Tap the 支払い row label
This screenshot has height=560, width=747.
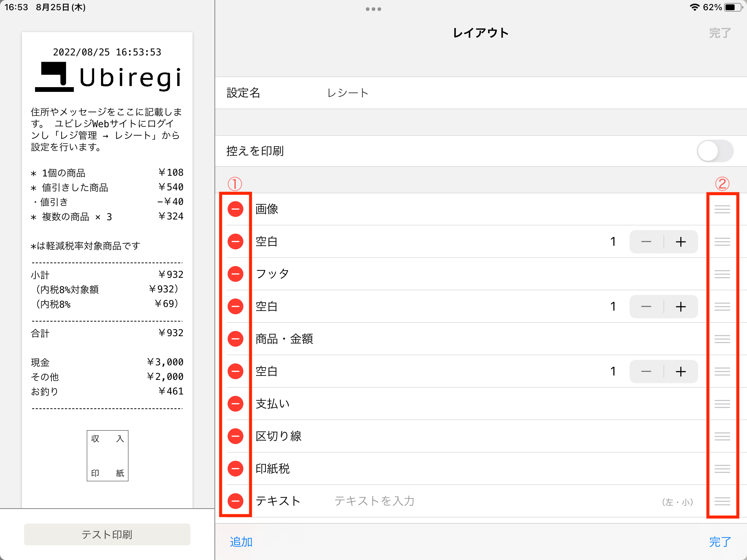coord(272,404)
